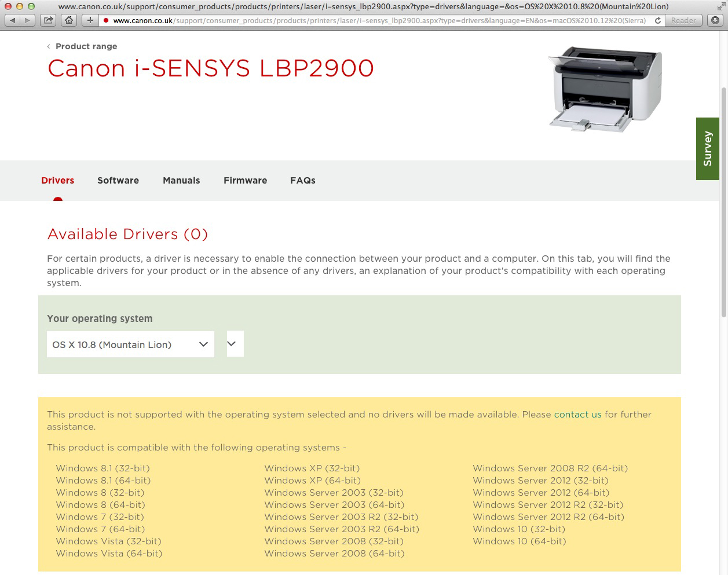Click the back navigation arrow
Screen dimensions: 728x575
[x=13, y=20]
